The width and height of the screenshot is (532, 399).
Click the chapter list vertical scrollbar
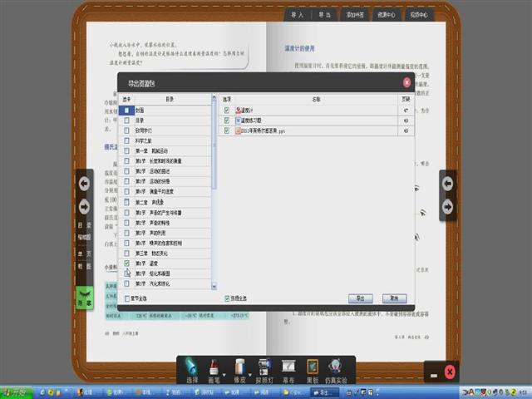point(214,166)
